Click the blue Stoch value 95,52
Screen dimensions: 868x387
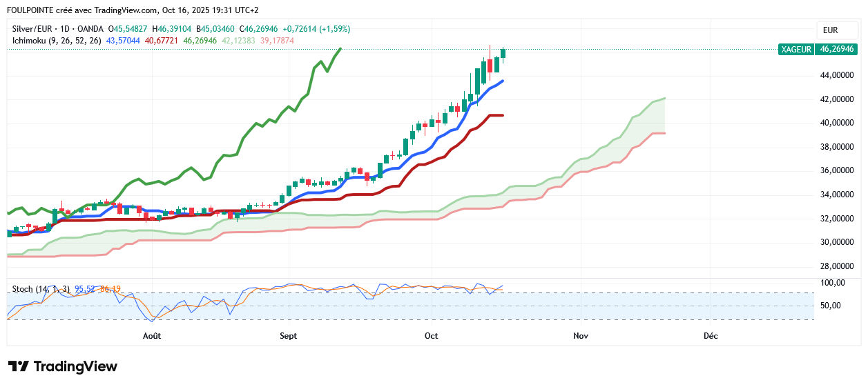pos(84,288)
